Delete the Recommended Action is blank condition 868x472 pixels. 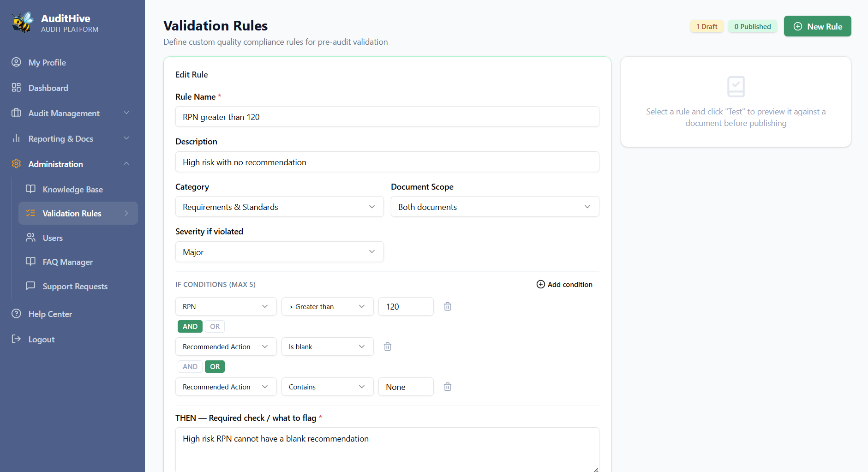387,347
